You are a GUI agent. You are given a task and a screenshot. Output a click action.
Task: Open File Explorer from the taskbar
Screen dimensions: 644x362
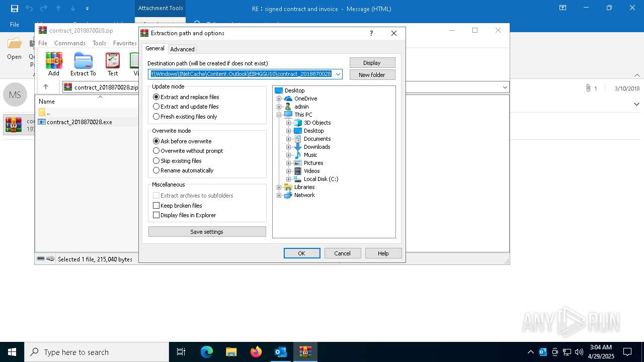tap(231, 352)
